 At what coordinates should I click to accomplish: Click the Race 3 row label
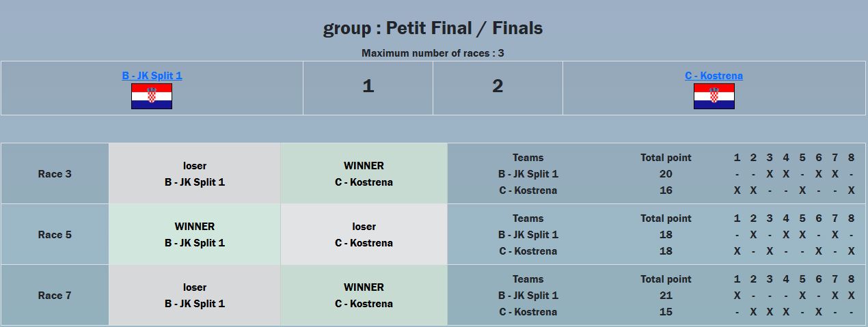[55, 173]
